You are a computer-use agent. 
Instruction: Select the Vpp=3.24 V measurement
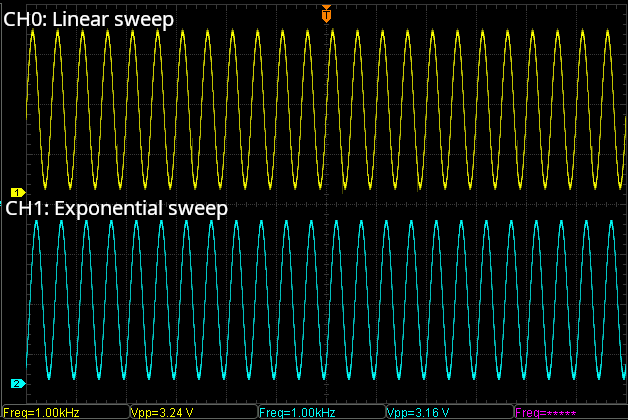[162, 413]
